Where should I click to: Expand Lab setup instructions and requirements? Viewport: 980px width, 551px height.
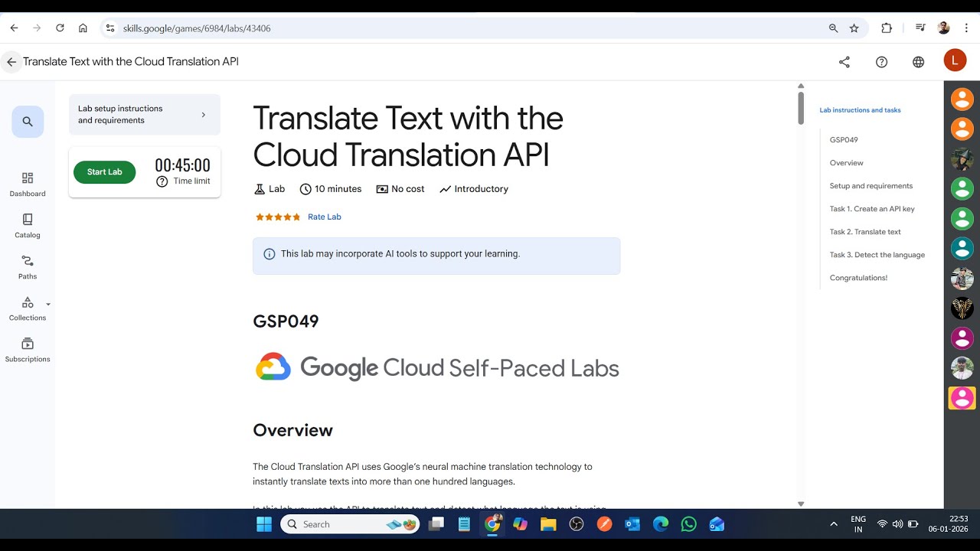[x=145, y=115]
